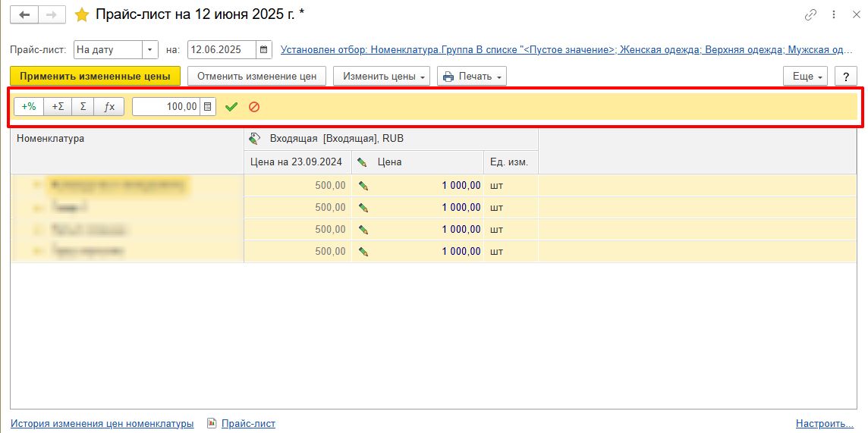
Task: Expand the "На дату" price list dropdown
Action: tap(150, 50)
